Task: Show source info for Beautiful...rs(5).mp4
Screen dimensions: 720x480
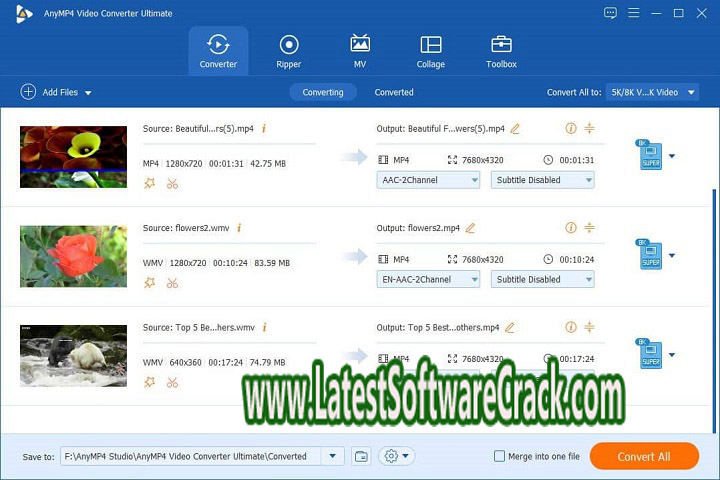Action: 264,129
